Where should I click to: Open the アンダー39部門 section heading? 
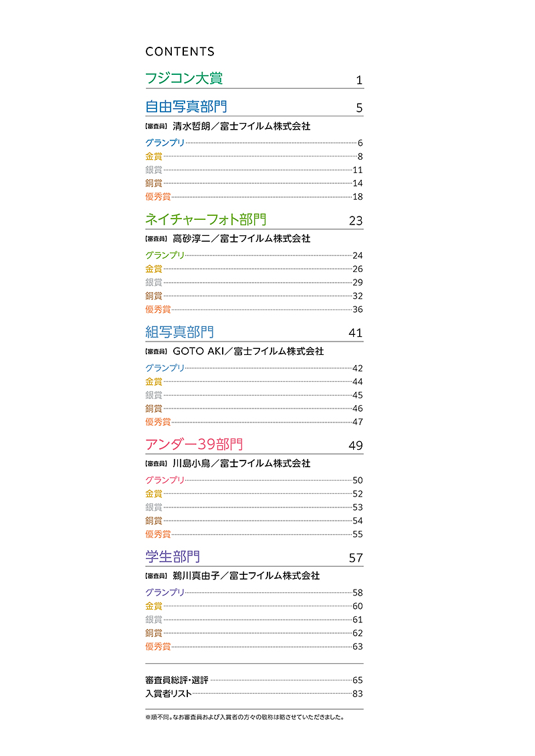194,445
